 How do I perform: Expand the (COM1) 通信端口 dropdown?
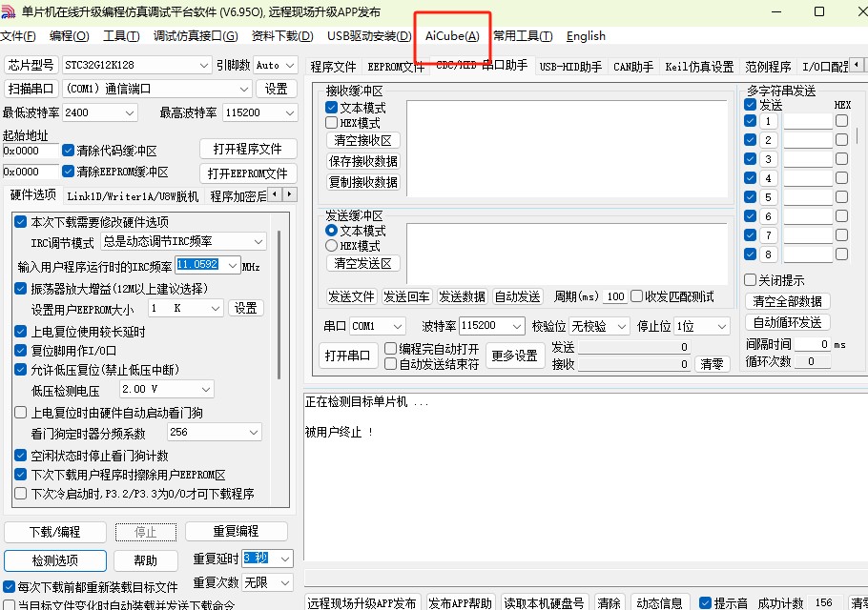244,89
